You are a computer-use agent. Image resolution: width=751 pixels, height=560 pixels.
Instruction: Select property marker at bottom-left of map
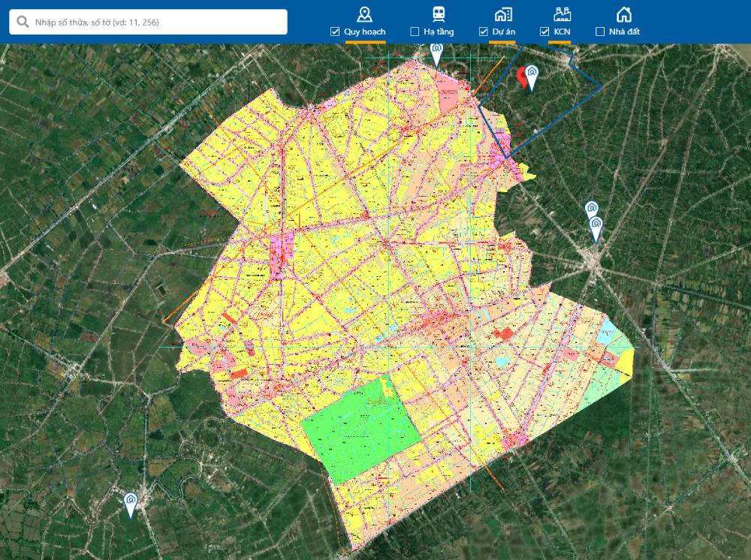pyautogui.click(x=131, y=504)
